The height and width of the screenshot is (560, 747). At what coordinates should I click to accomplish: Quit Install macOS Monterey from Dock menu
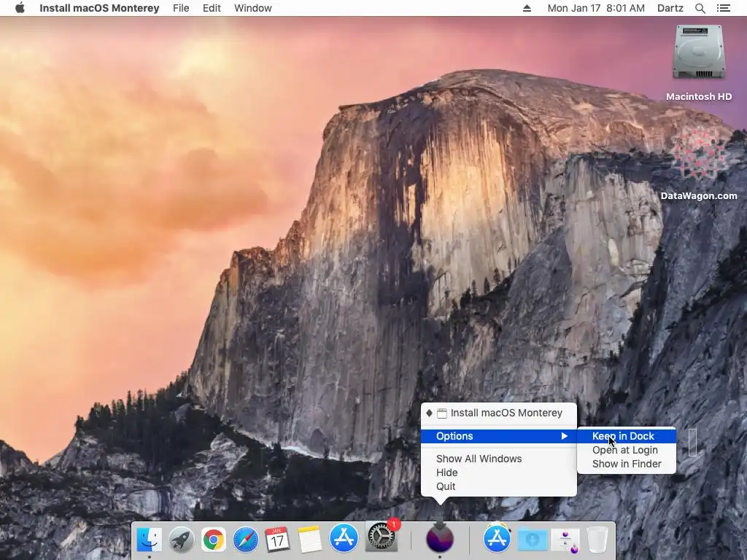499,486
